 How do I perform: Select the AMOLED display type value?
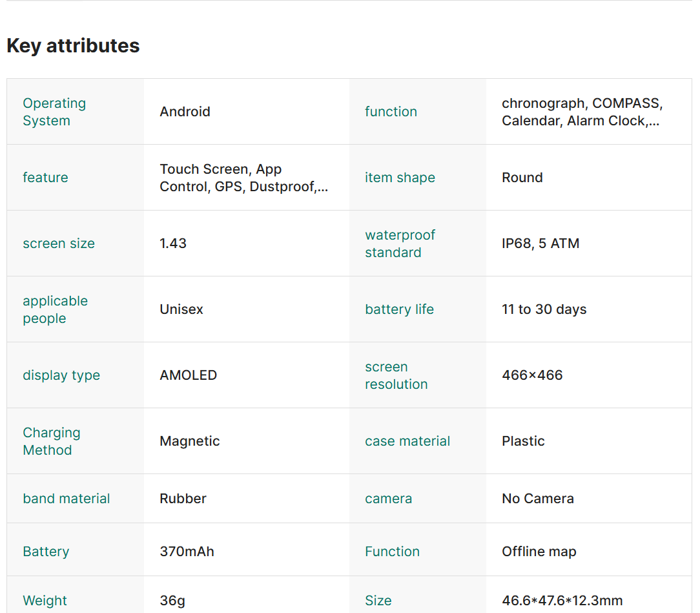188,375
